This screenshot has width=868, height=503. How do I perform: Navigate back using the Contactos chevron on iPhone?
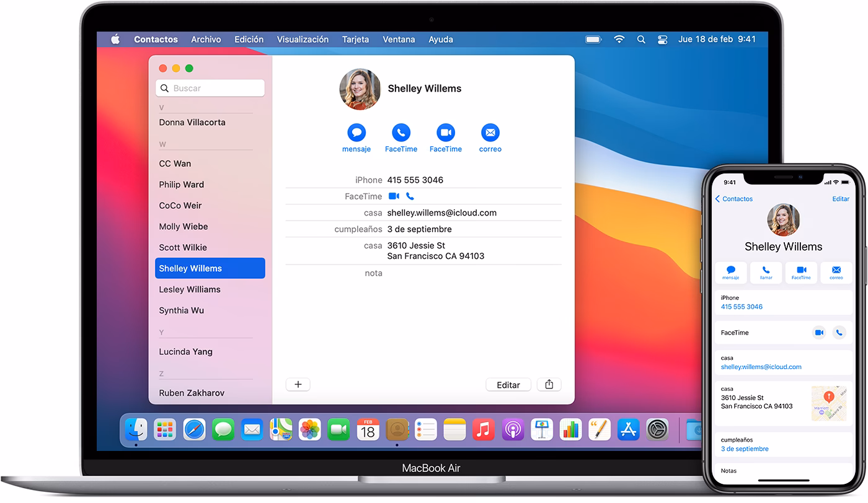tap(733, 199)
